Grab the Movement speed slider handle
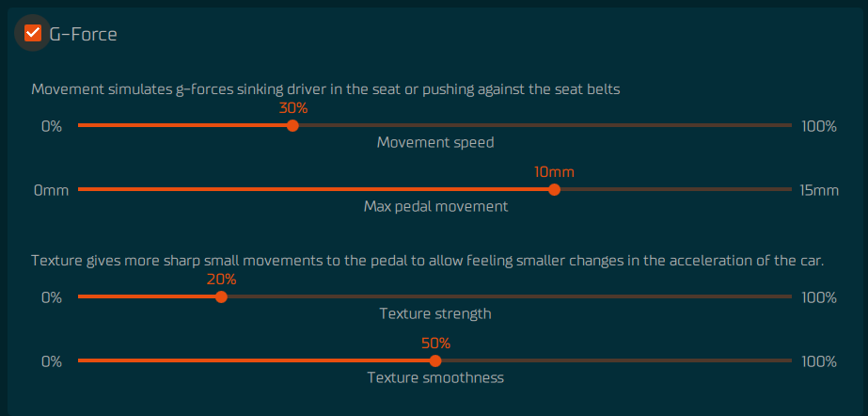The image size is (868, 416). click(x=292, y=126)
